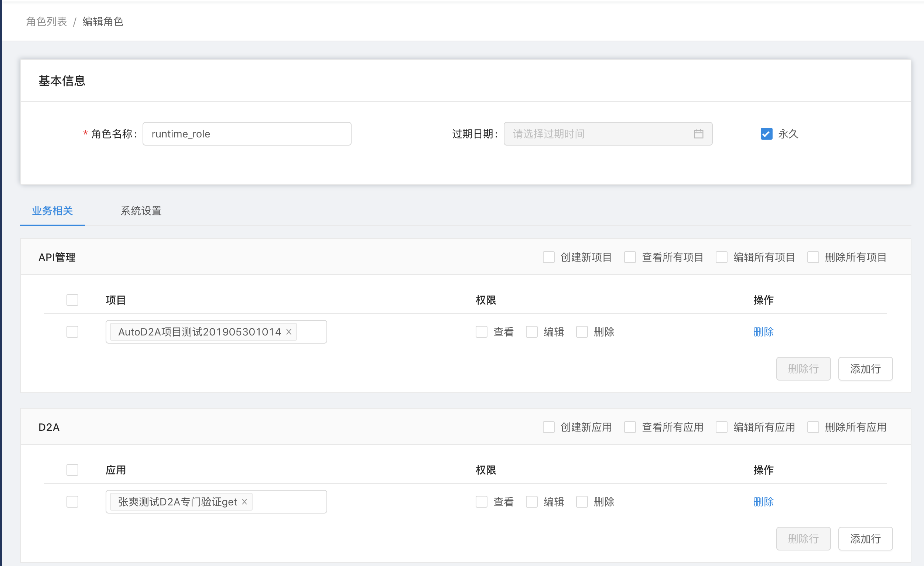Go back to 角色列表 breadcrumb

tap(47, 22)
